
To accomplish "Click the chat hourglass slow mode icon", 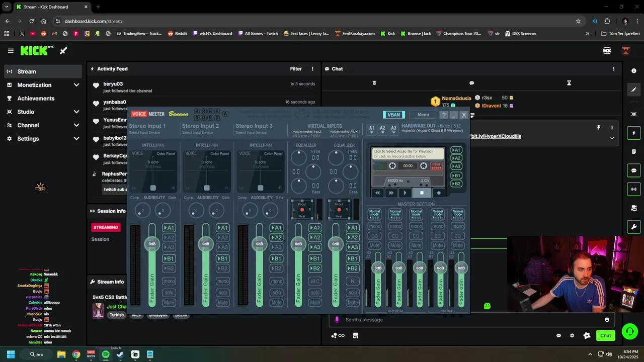I will (569, 83).
